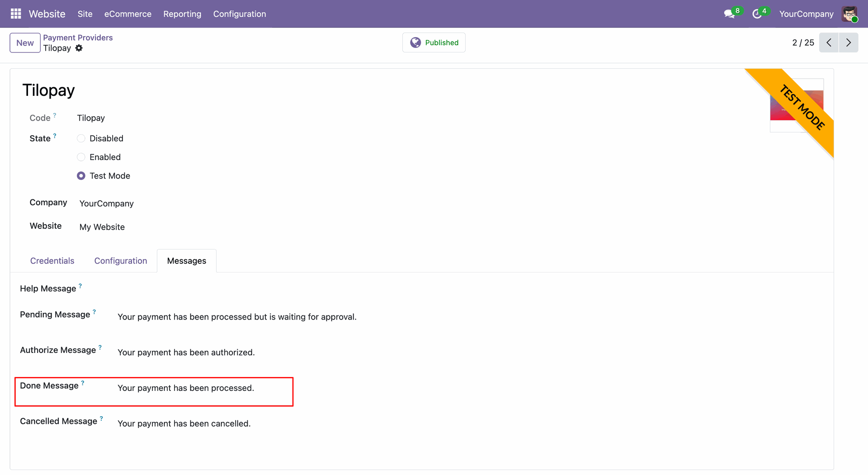
Task: Show help tooltip for Cancelled Message
Action: (x=101, y=419)
